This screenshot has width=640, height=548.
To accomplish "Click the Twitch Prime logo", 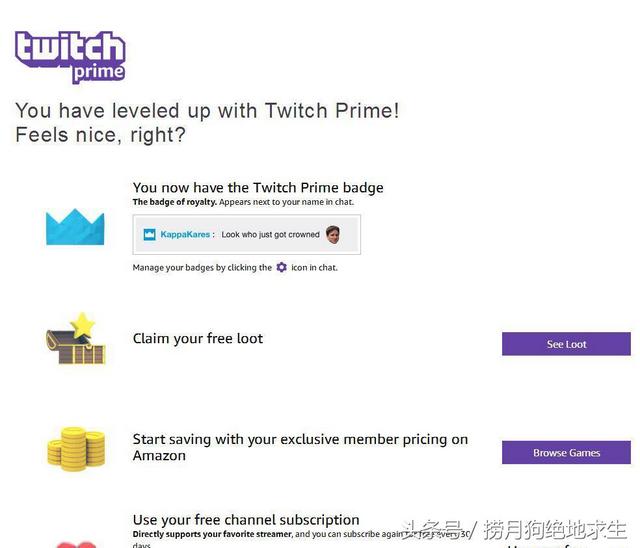I will coord(70,57).
